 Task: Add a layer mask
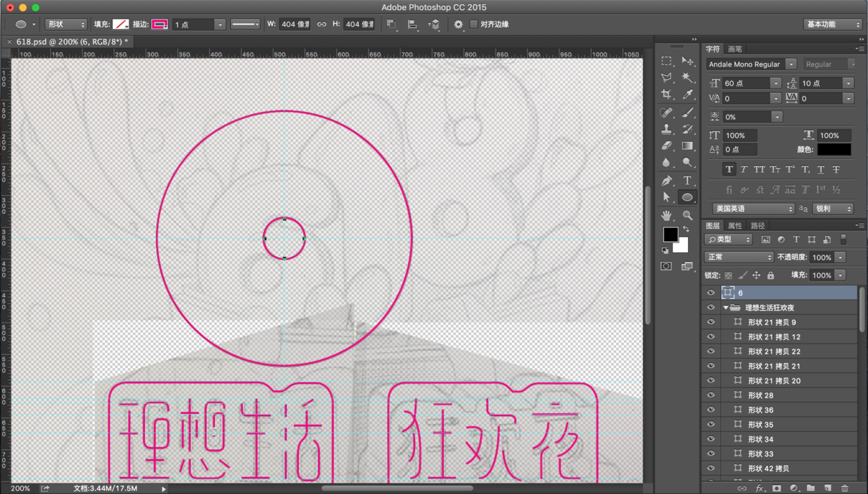point(776,488)
